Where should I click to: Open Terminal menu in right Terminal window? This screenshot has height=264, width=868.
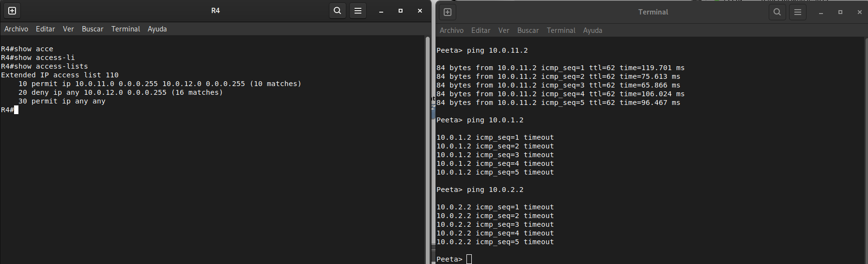(561, 30)
